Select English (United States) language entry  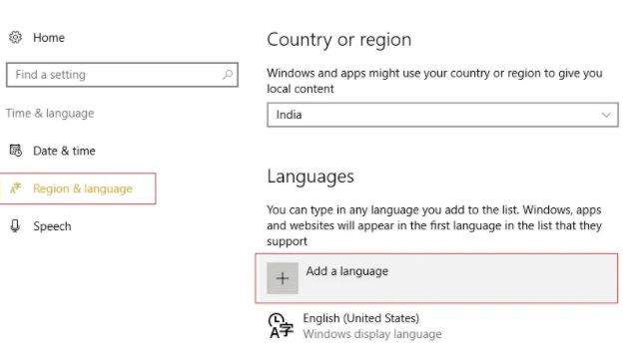tap(361, 318)
